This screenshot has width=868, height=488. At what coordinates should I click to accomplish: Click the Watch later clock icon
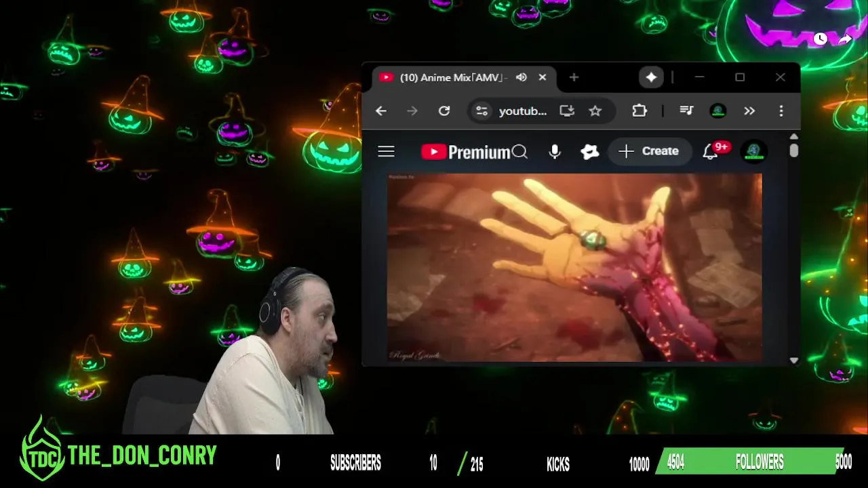821,39
